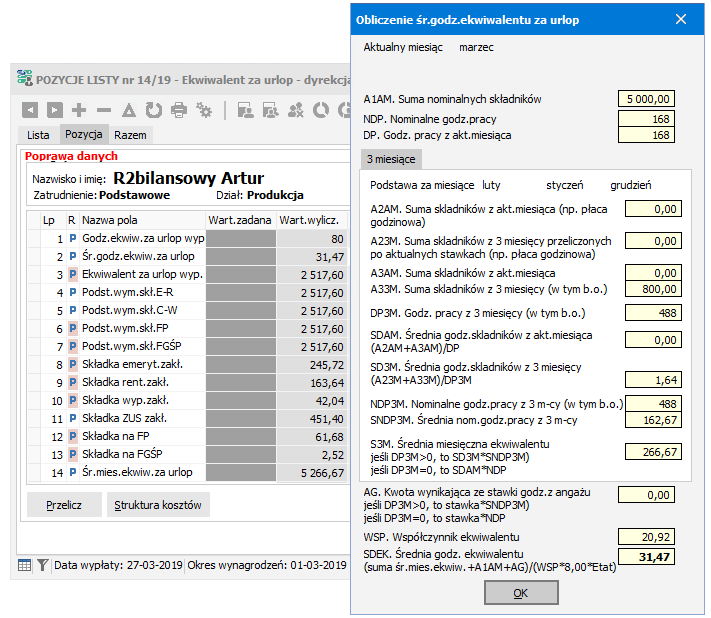Click single employee card icon in toolbar
Viewport: 711px width, 618px height.
[245, 110]
